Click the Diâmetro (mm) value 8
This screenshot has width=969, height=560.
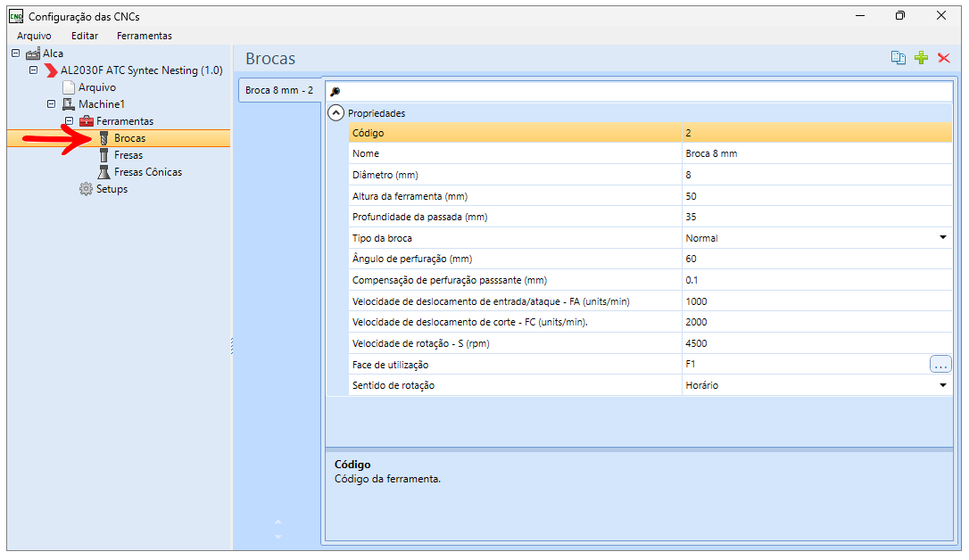817,175
